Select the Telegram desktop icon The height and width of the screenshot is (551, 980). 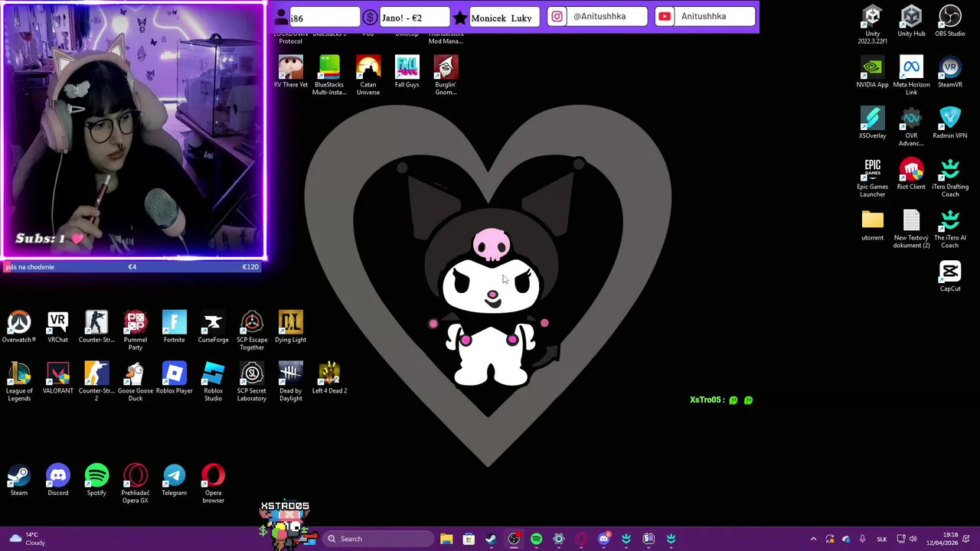click(174, 481)
